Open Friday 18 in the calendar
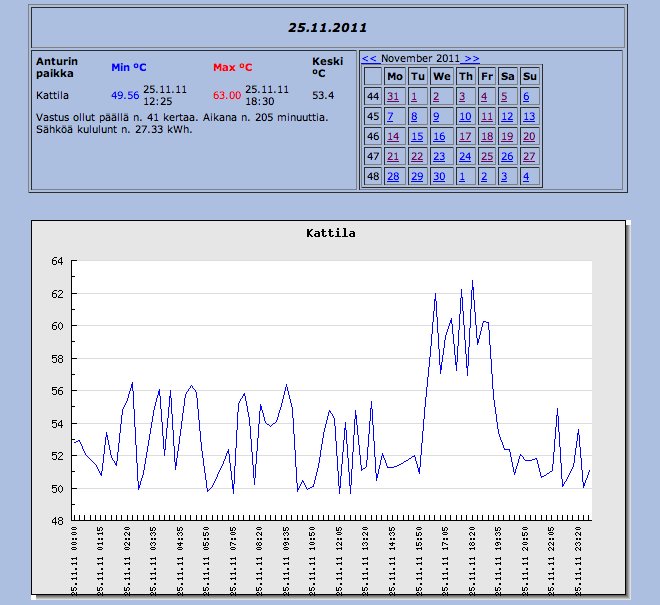The width and height of the screenshot is (660, 605). pos(486,137)
